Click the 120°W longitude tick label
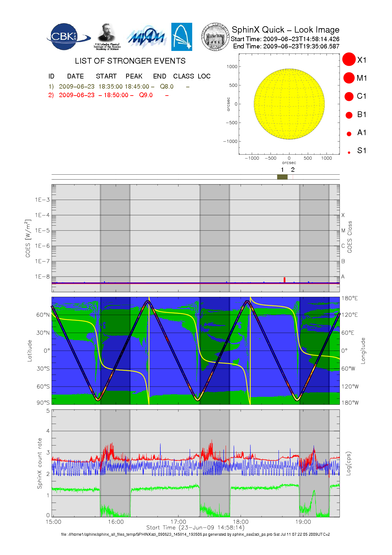Image resolution: width=392 pixels, height=555 pixels. click(x=350, y=386)
